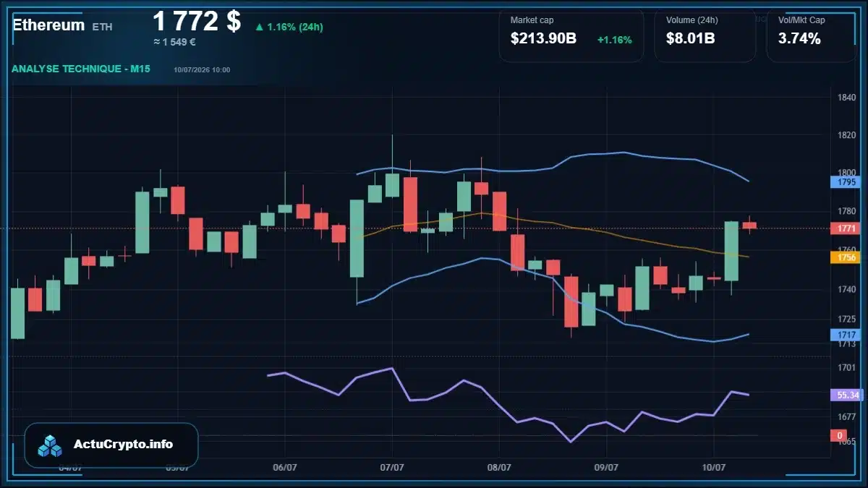Click the blue 1795 upper band badge
This screenshot has width=868, height=488.
846,182
